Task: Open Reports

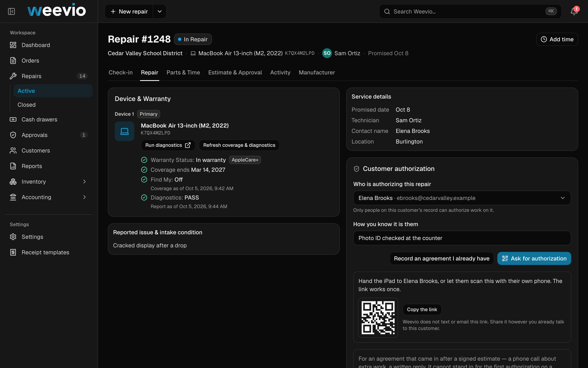Action: (49, 166)
